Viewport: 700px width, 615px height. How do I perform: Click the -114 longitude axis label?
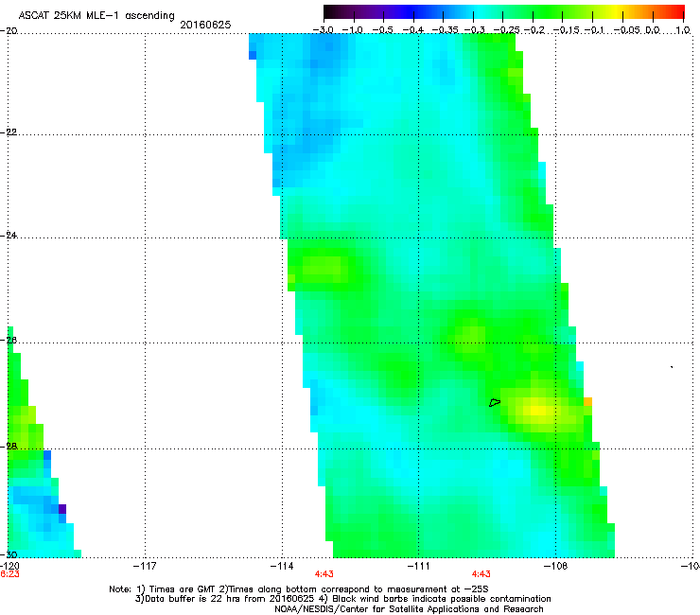[282, 566]
